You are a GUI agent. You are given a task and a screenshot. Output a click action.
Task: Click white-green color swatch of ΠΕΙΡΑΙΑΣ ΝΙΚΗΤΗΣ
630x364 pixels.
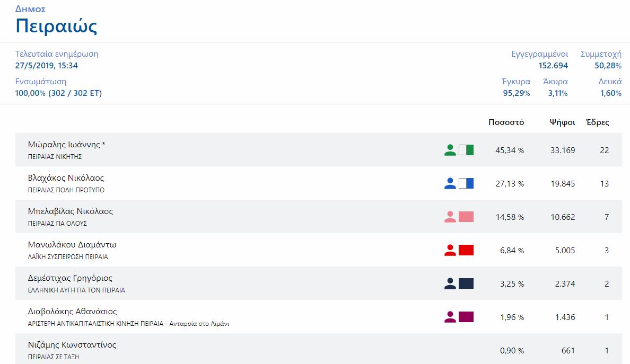pyautogui.click(x=466, y=150)
